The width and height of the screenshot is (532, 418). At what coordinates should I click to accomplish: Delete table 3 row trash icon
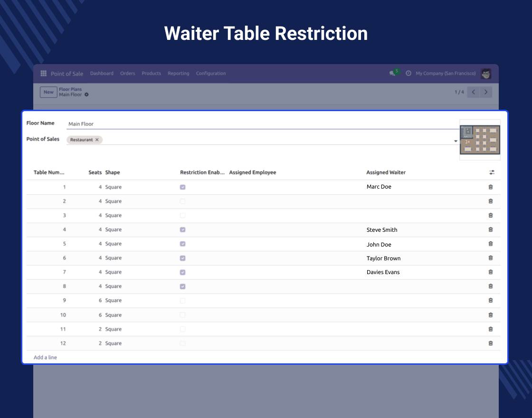pos(491,216)
